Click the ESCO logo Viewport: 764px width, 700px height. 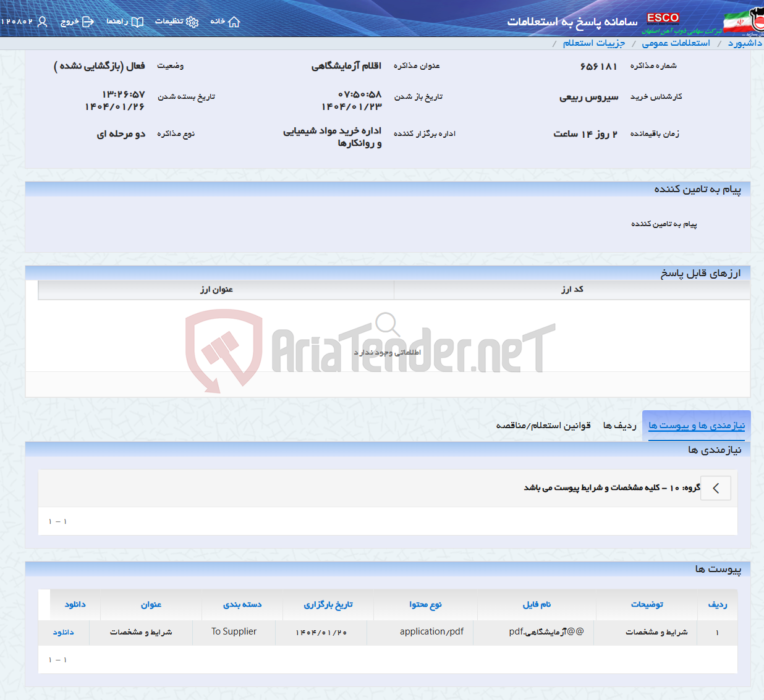pos(663,18)
